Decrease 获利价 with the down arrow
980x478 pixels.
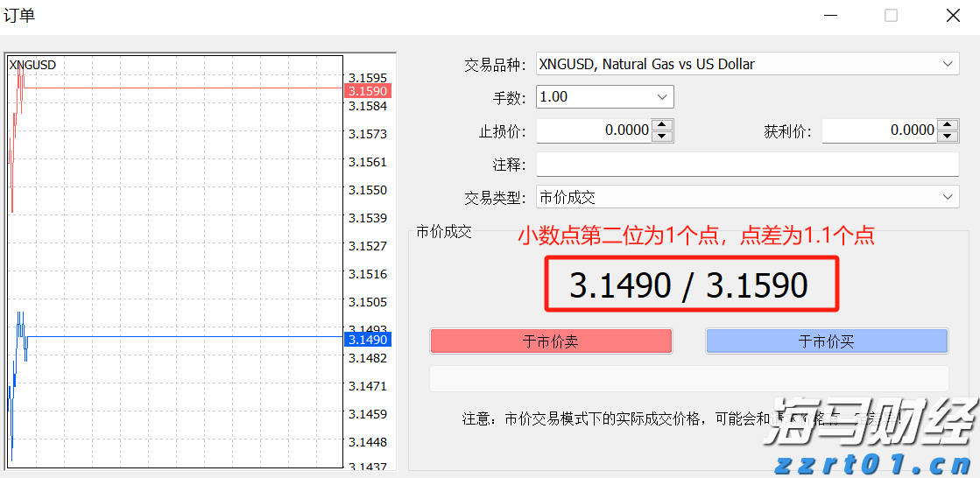(x=948, y=136)
